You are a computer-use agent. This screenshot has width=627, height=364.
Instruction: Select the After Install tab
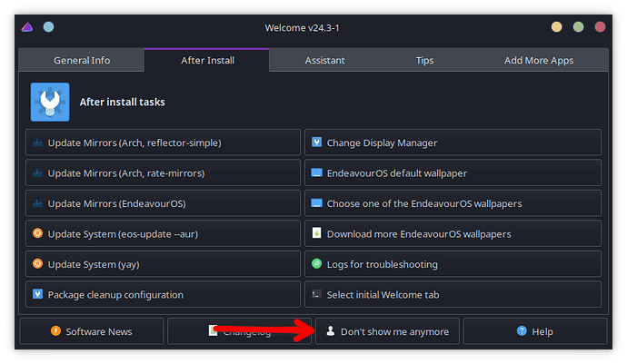click(x=207, y=60)
